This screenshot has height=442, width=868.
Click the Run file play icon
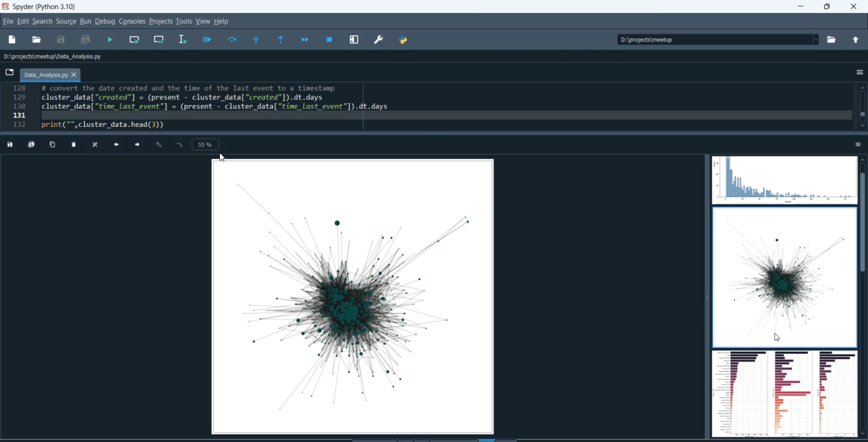[x=110, y=40]
